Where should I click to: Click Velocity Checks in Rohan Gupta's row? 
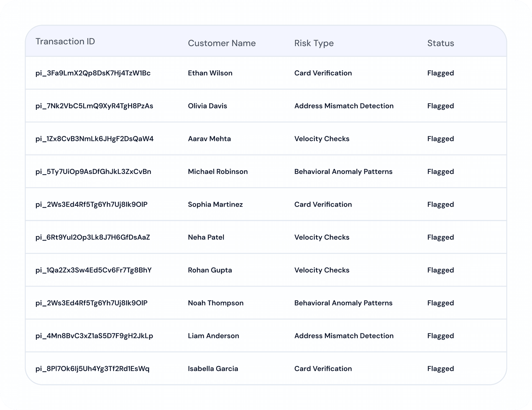pos(322,270)
